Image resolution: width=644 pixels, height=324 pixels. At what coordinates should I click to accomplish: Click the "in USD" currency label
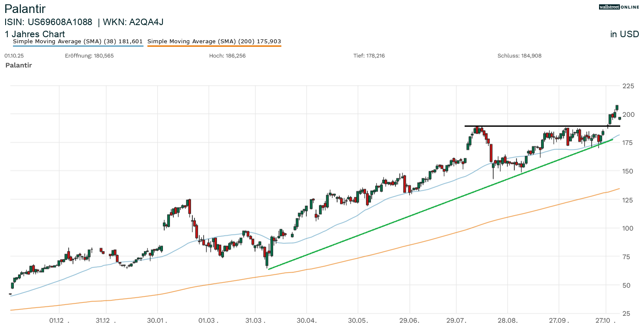point(624,34)
